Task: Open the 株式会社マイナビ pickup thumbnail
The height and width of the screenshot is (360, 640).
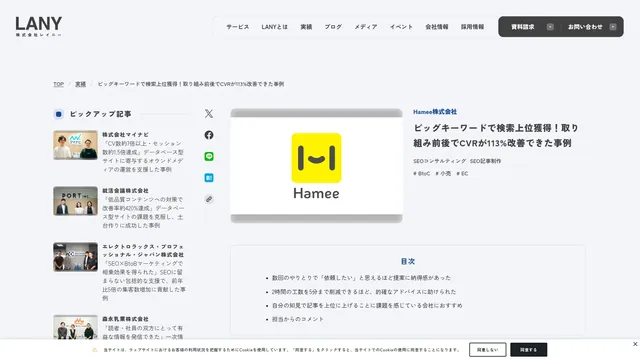Action: (75, 145)
